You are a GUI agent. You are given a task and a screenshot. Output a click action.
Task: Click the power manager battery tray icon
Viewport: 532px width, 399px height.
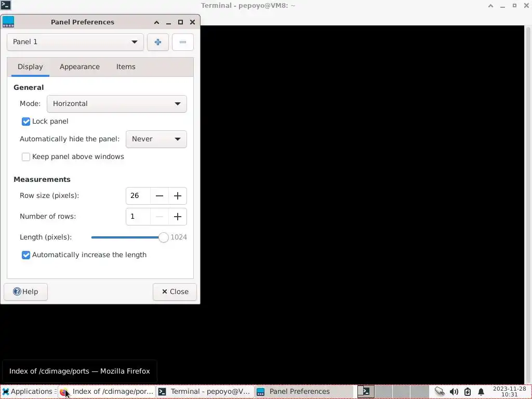(x=468, y=392)
